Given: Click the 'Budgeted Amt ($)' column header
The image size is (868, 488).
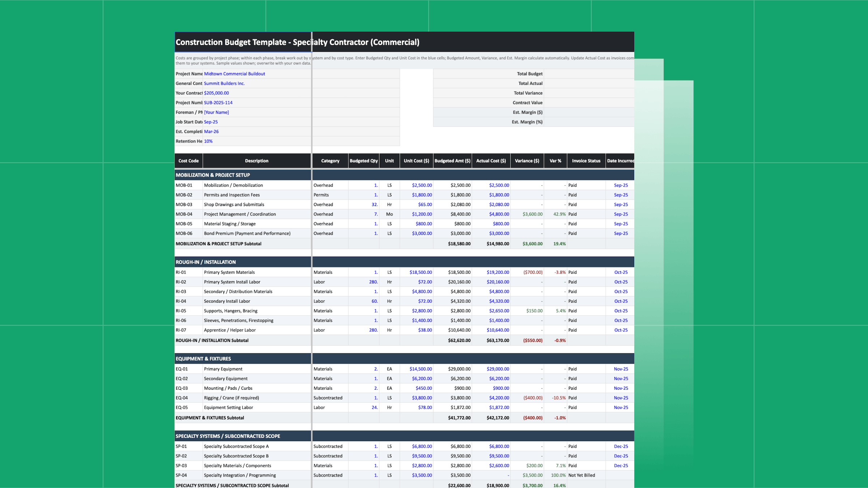Looking at the screenshot, I should pos(452,161).
